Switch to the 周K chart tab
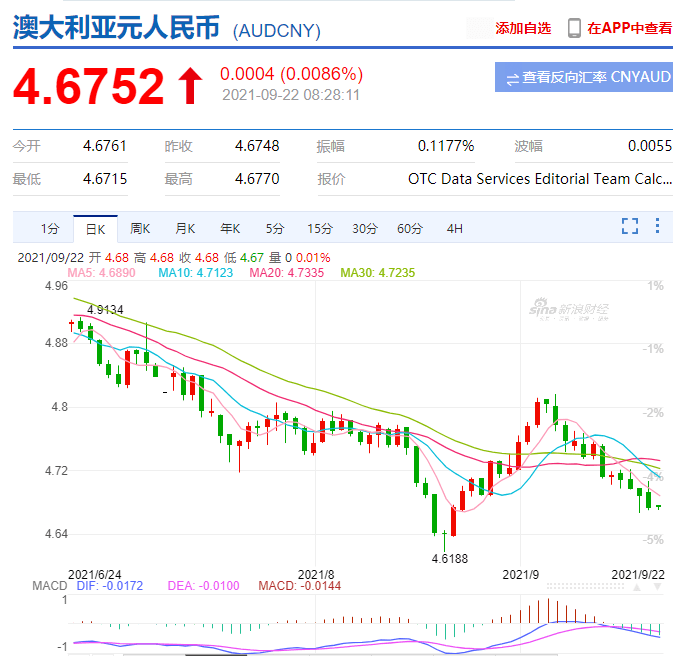This screenshot has height=656, width=675. (140, 229)
